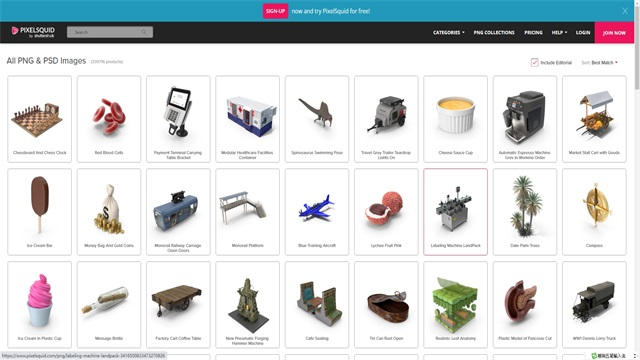Click the input method icon at the bottom right

(594, 356)
